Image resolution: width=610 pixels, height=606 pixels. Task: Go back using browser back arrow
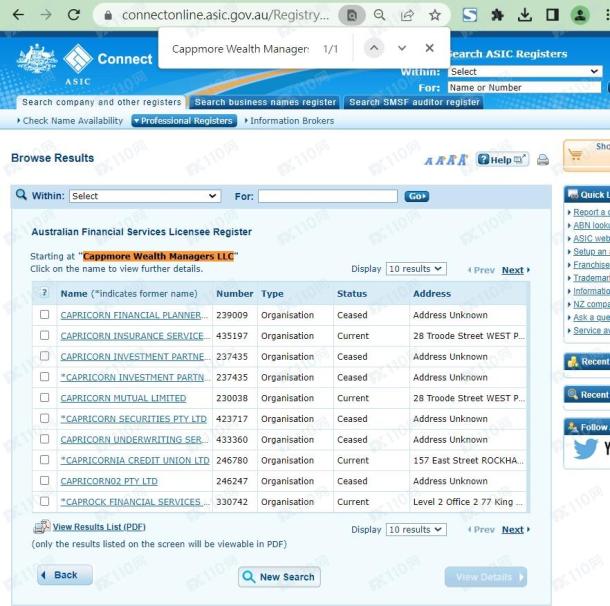[x=18, y=15]
